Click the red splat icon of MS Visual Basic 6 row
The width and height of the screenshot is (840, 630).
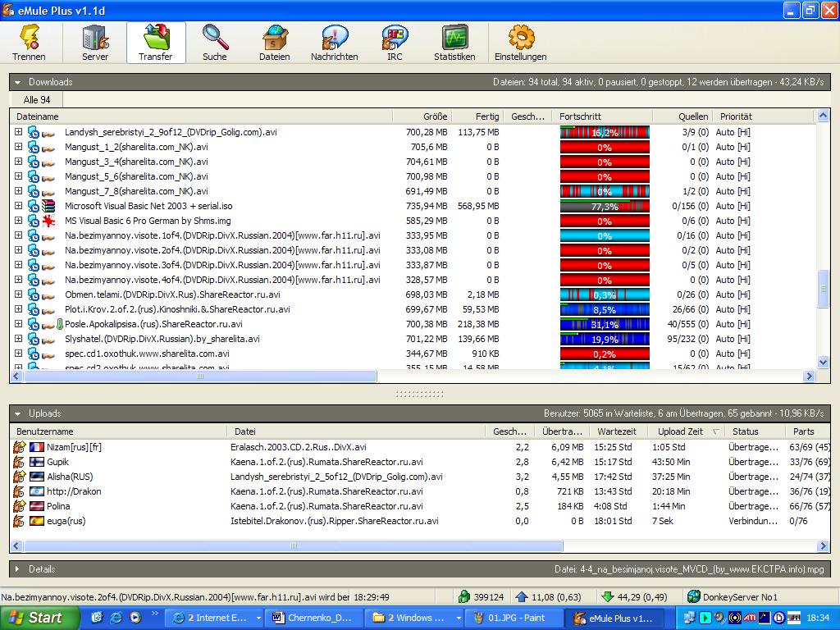click(48, 221)
